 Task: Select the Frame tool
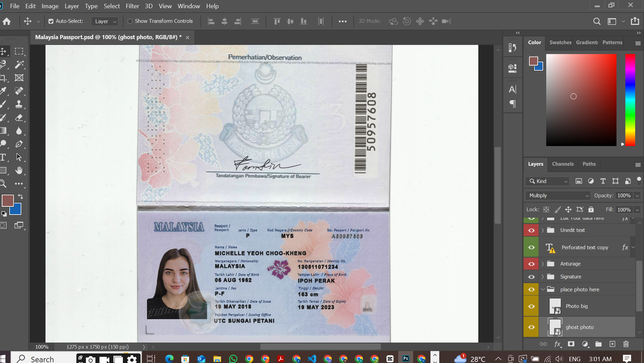pos(19,78)
